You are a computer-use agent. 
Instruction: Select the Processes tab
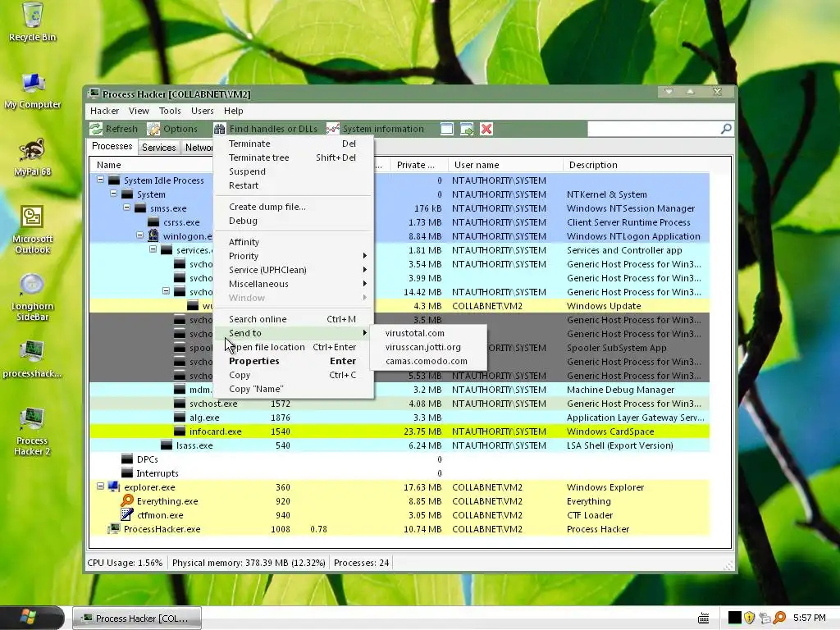click(112, 146)
